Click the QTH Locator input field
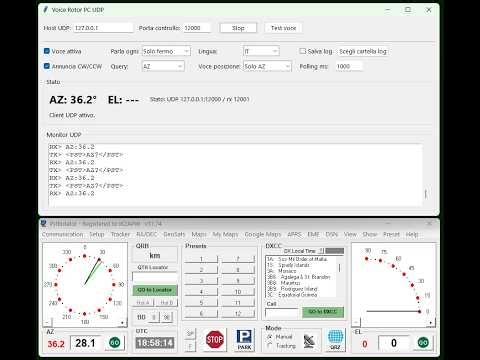Image resolution: width=480 pixels, height=360 pixels. pyautogui.click(x=155, y=277)
